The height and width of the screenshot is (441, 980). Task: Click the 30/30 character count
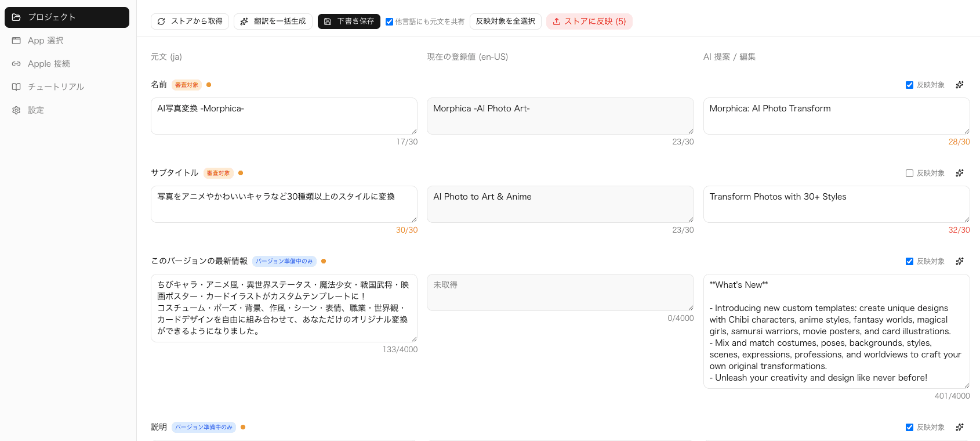point(407,230)
